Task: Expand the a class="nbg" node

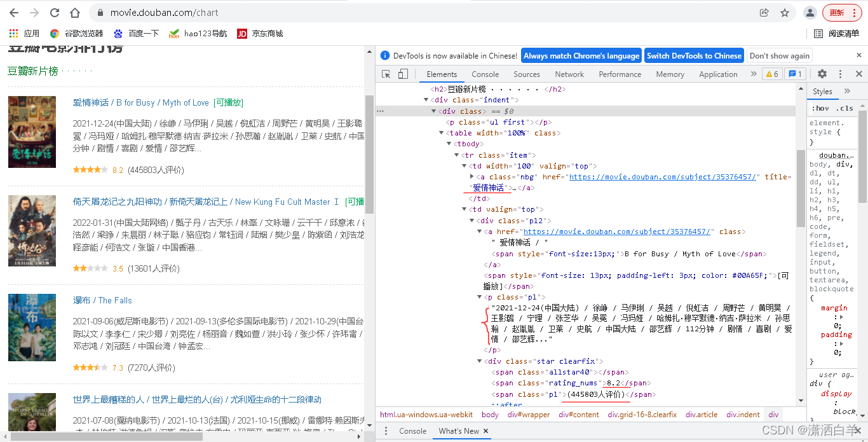Action: pos(471,176)
